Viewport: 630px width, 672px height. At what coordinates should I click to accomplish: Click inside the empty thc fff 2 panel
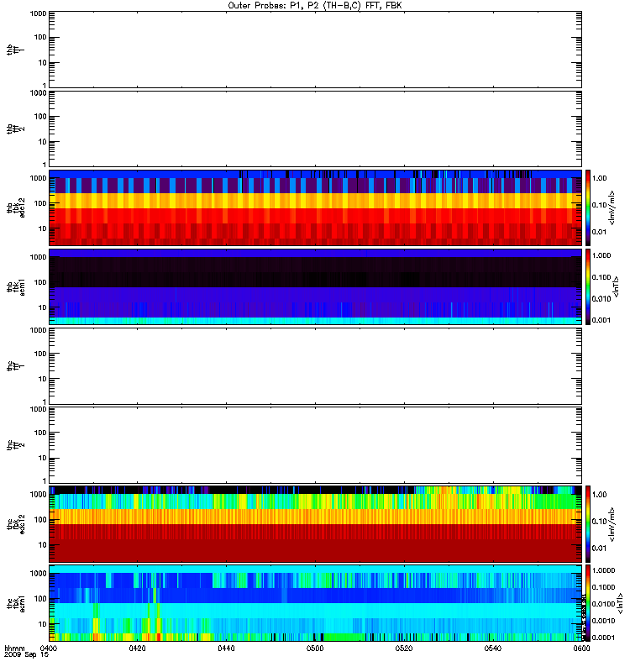[315, 445]
